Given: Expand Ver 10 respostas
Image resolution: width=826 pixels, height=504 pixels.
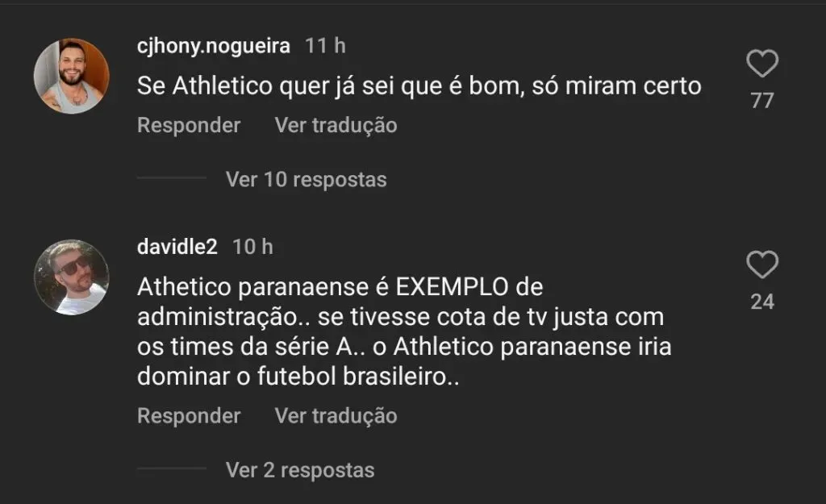Looking at the screenshot, I should (x=306, y=179).
